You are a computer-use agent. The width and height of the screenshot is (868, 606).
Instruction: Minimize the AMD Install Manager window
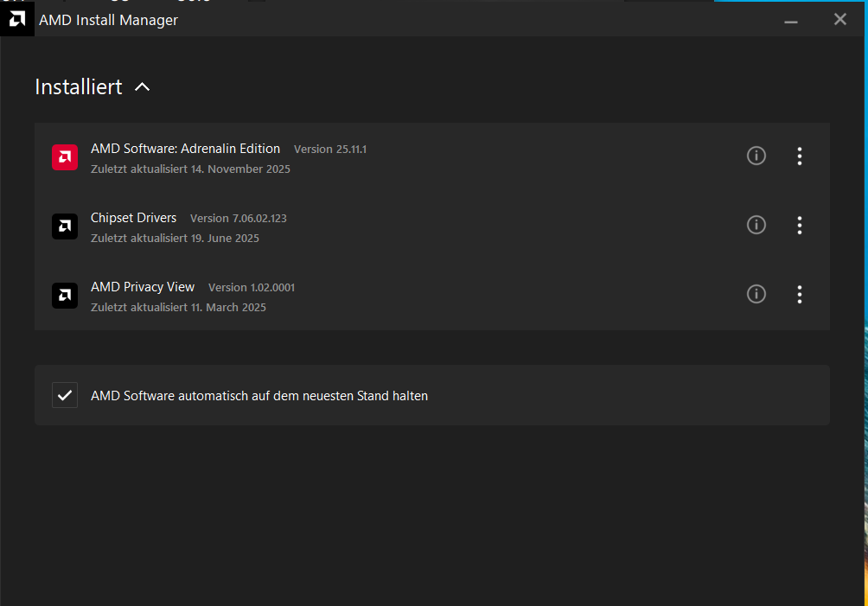791,21
